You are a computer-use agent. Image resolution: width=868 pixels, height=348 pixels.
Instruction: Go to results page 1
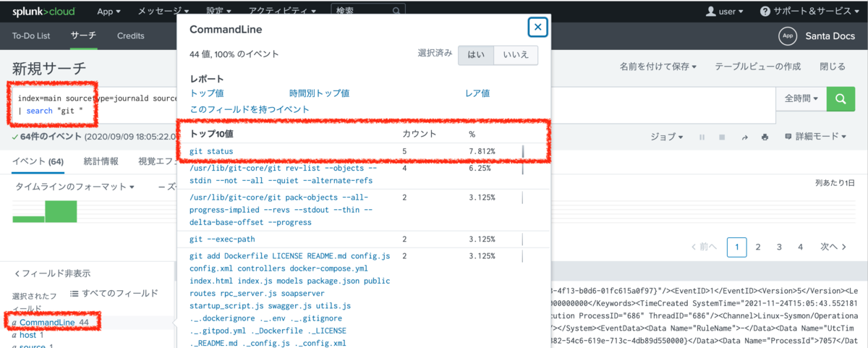(737, 247)
